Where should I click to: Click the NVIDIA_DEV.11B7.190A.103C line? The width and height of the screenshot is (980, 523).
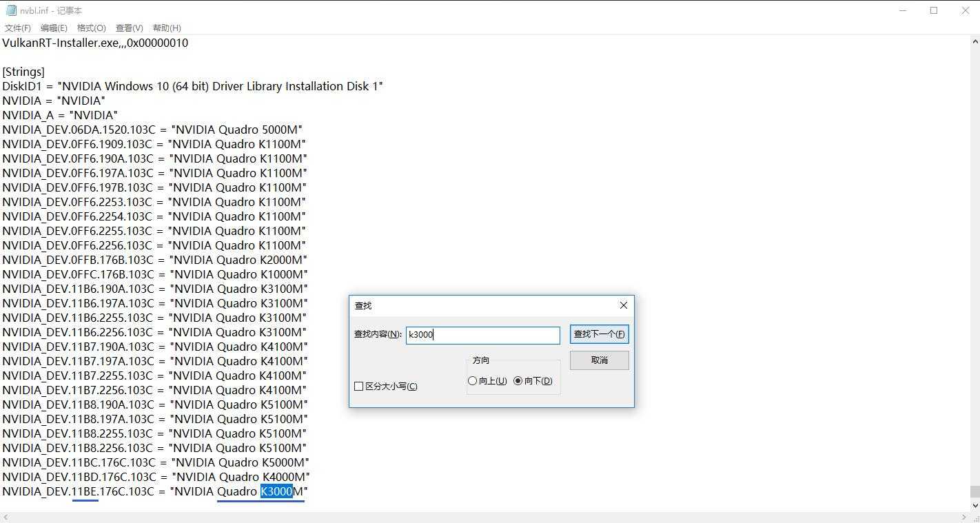(x=155, y=347)
